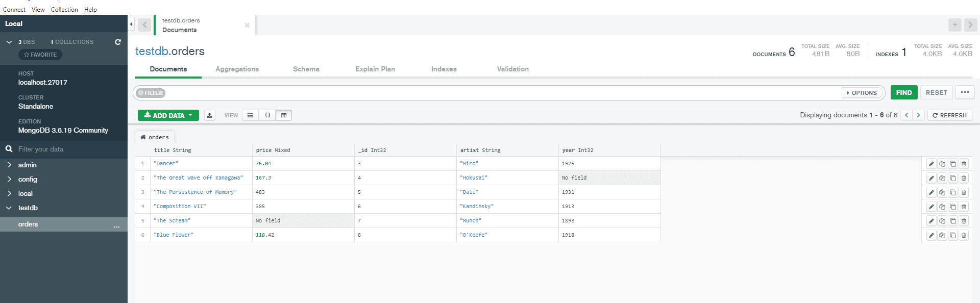Switch to JSON view
Viewport: 980px width, 303px height.
click(267, 115)
